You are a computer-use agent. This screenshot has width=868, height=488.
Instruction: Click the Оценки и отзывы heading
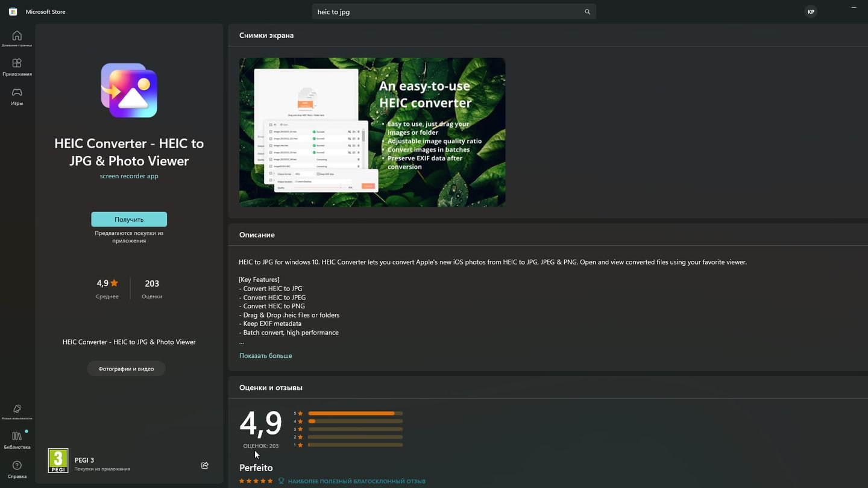pos(271,387)
